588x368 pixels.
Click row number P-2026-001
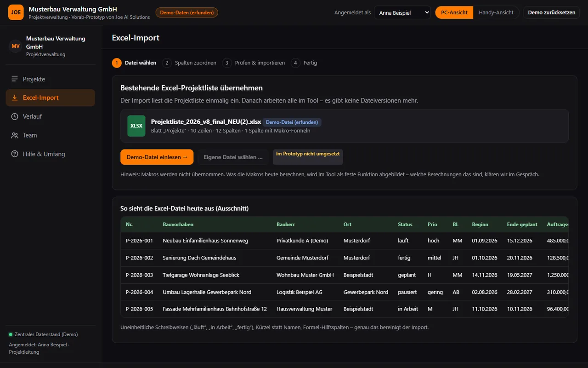click(139, 241)
